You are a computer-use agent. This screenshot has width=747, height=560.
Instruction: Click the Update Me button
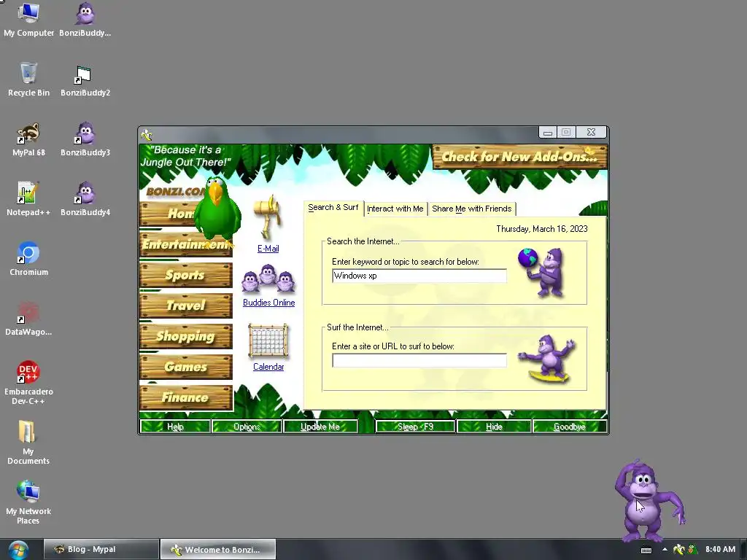point(320,427)
